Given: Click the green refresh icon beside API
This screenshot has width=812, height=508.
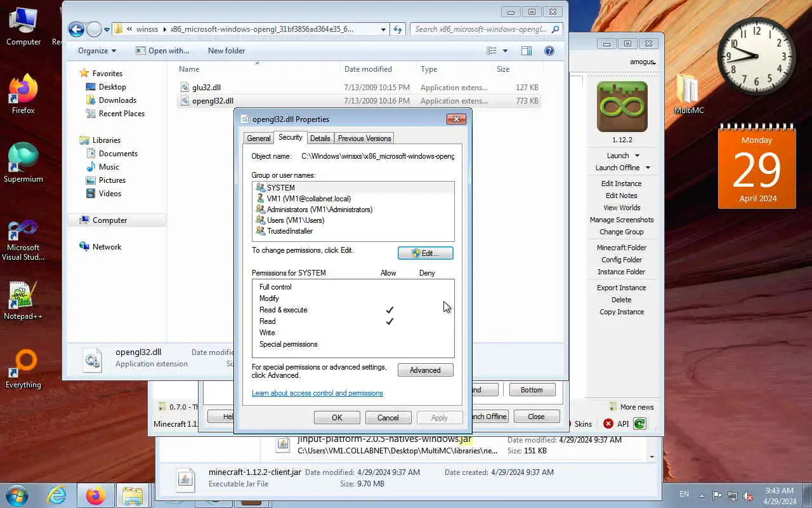Looking at the screenshot, I should point(639,424).
